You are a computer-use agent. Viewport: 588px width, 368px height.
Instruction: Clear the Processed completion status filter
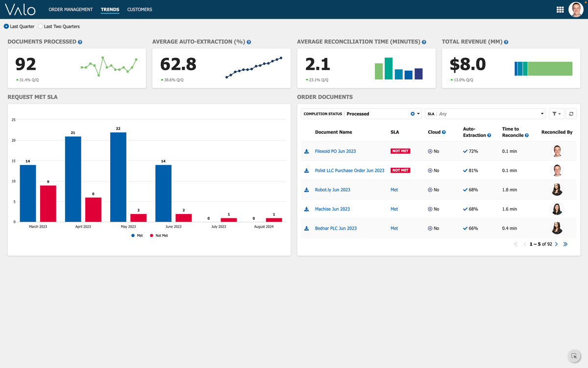(x=413, y=114)
